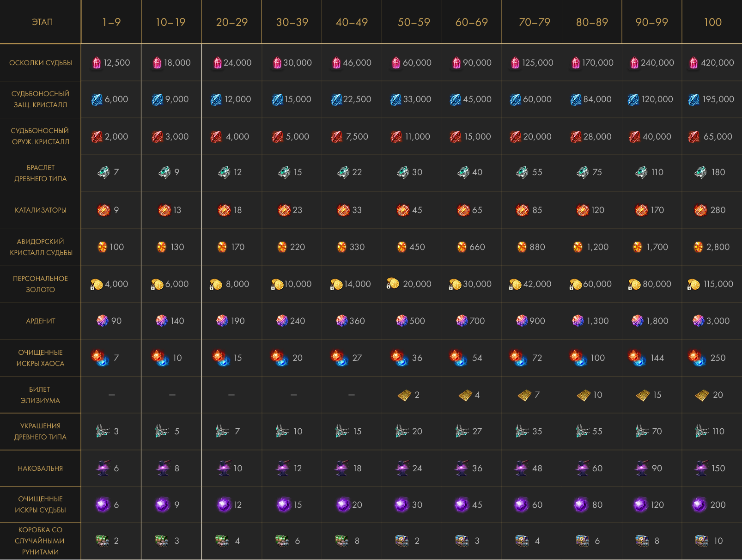Click the НАКОВАЛЬНЯ row label
Viewport: 742px width, 560px height.
point(41,469)
